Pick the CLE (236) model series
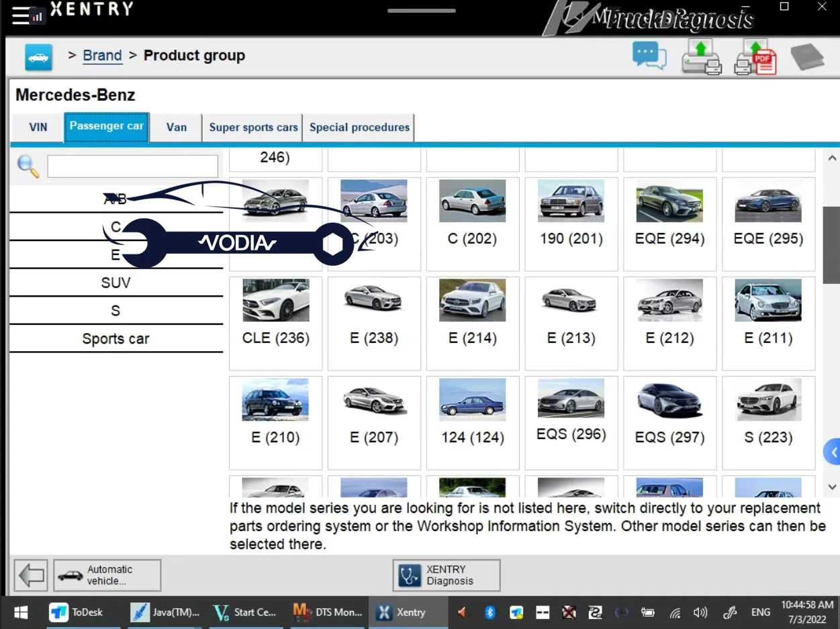Viewport: 840px width, 629px height. (275, 324)
